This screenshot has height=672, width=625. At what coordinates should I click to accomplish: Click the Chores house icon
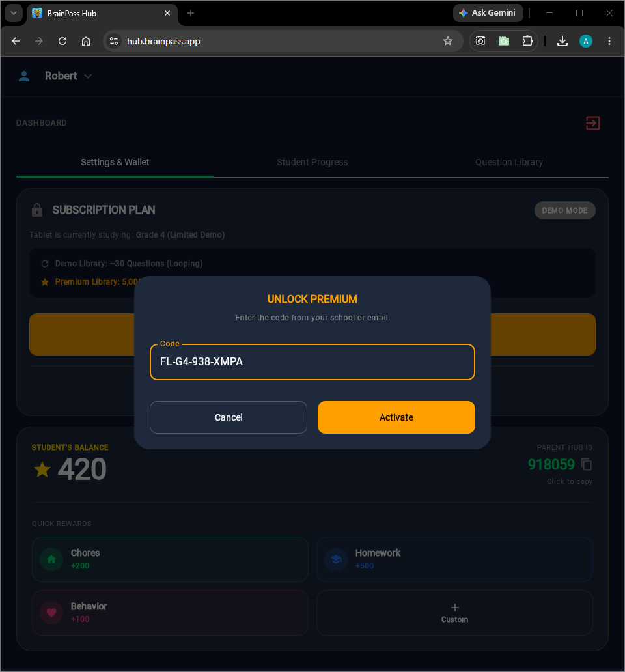pyautogui.click(x=51, y=559)
